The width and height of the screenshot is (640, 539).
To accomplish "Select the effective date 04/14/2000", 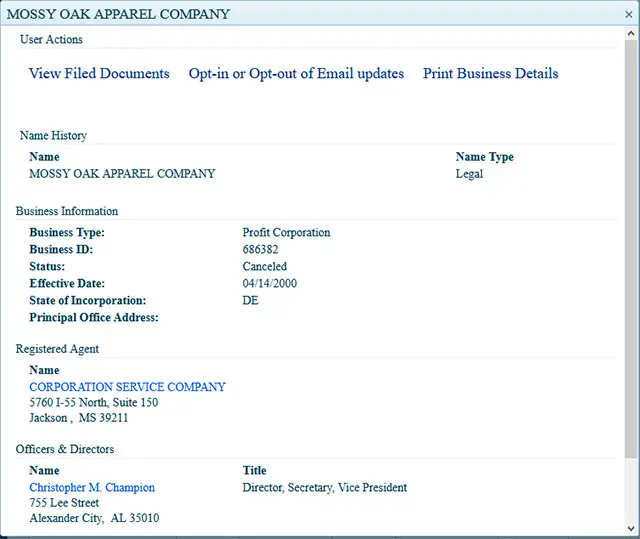I will 269,283.
